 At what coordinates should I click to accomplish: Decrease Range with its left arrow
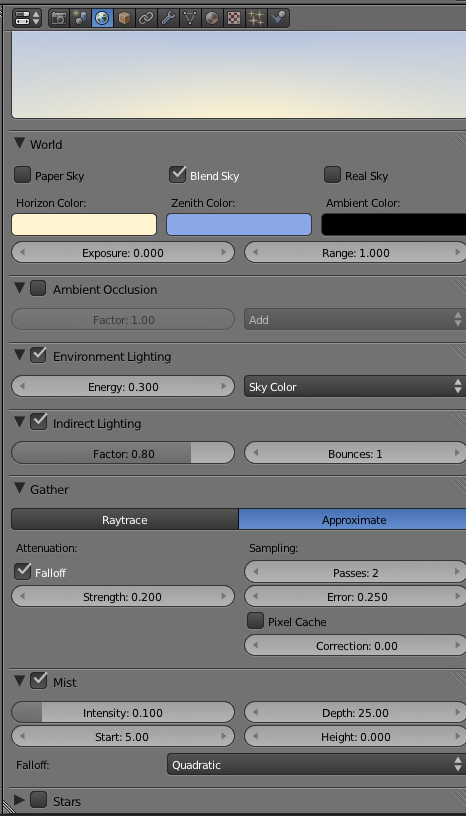pos(256,253)
